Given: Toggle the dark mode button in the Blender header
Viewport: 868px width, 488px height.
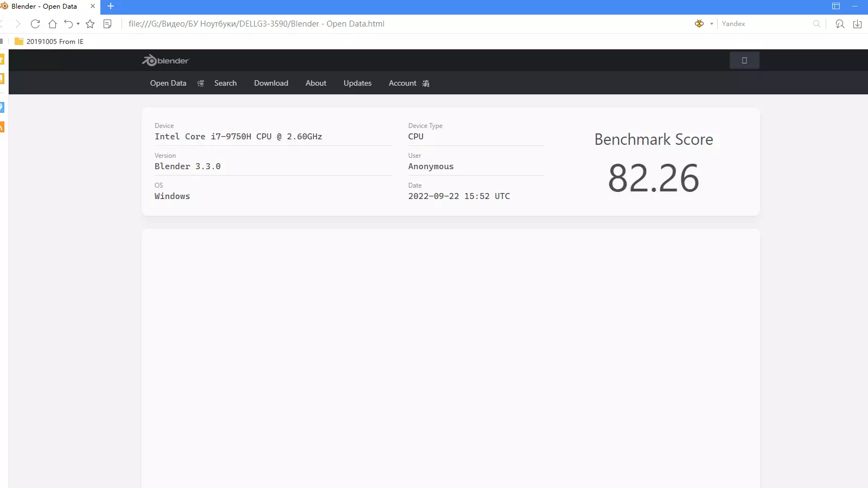Looking at the screenshot, I should pos(744,60).
